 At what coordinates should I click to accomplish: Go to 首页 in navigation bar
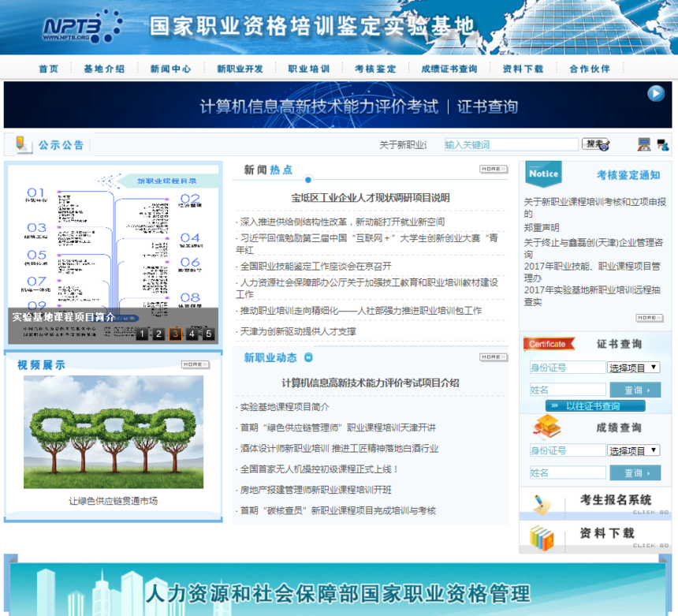click(x=48, y=69)
